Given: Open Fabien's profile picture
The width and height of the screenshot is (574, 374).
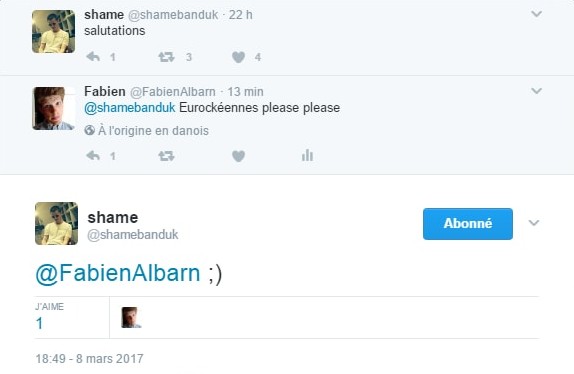Looking at the screenshot, I should 53,108.
